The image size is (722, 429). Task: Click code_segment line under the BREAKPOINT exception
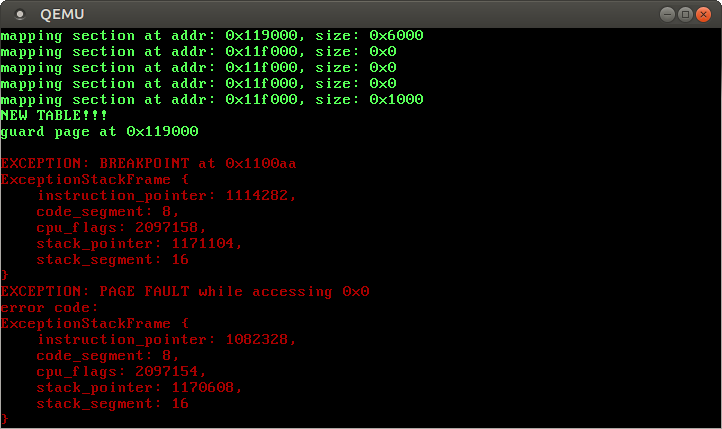pos(108,212)
